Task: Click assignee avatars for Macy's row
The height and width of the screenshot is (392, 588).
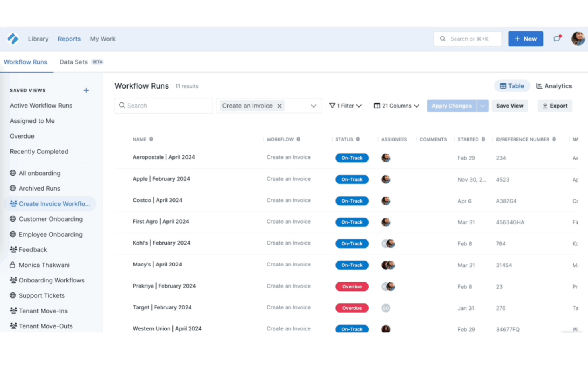Action: (388, 265)
